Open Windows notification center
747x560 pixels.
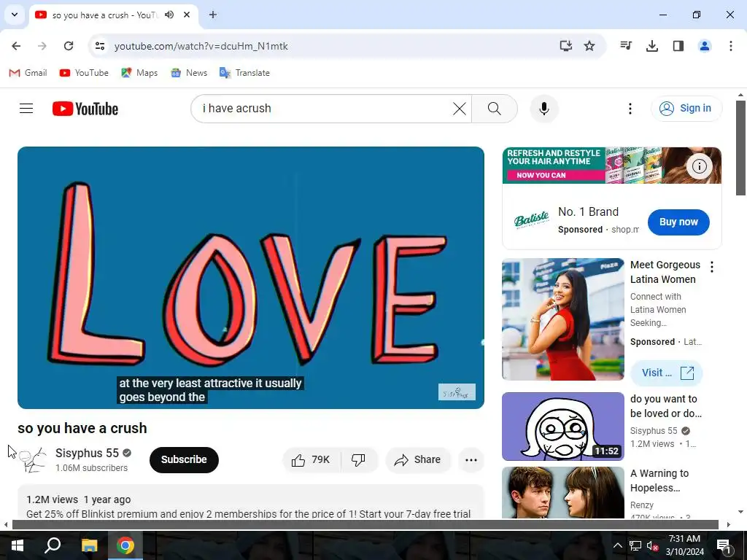[x=724, y=545]
